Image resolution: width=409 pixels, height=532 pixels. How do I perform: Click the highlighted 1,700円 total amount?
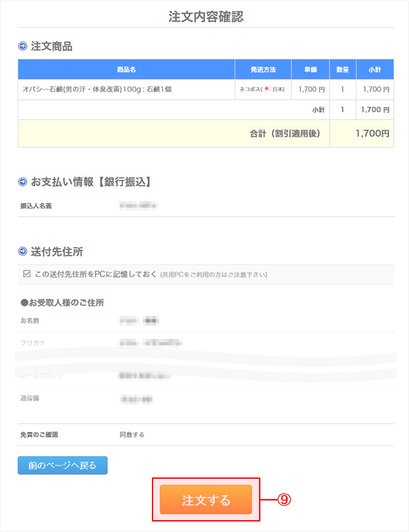click(372, 133)
